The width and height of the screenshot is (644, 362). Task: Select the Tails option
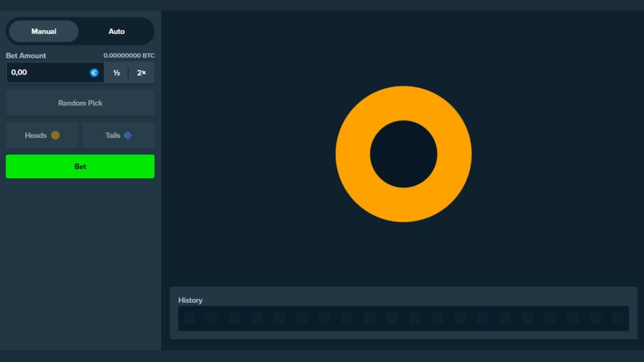pos(118,135)
